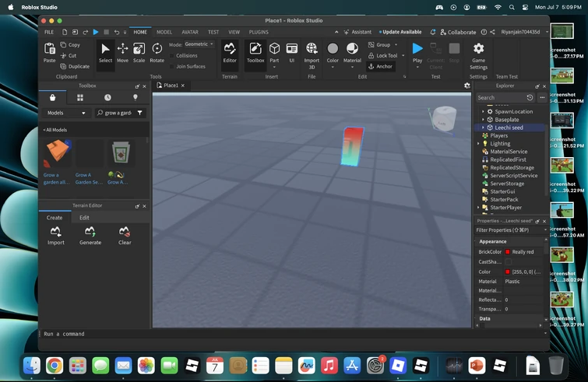The image size is (588, 382).
Task: Click Update Available link
Action: (400, 32)
